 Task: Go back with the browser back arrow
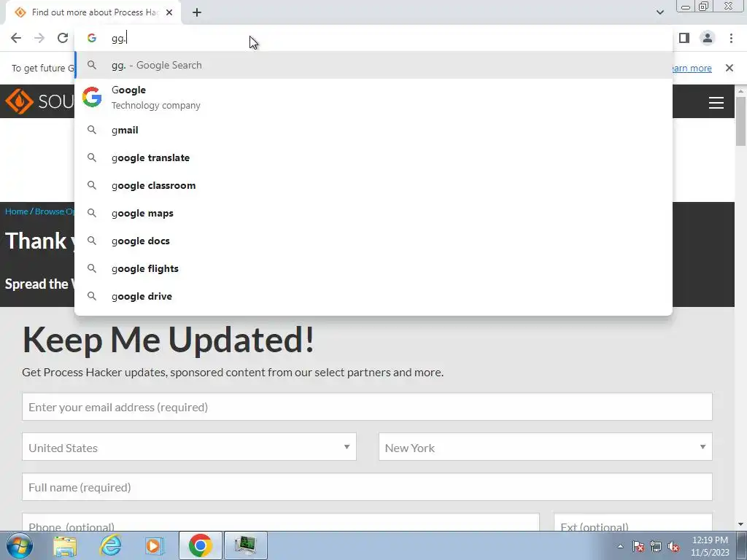(x=16, y=38)
